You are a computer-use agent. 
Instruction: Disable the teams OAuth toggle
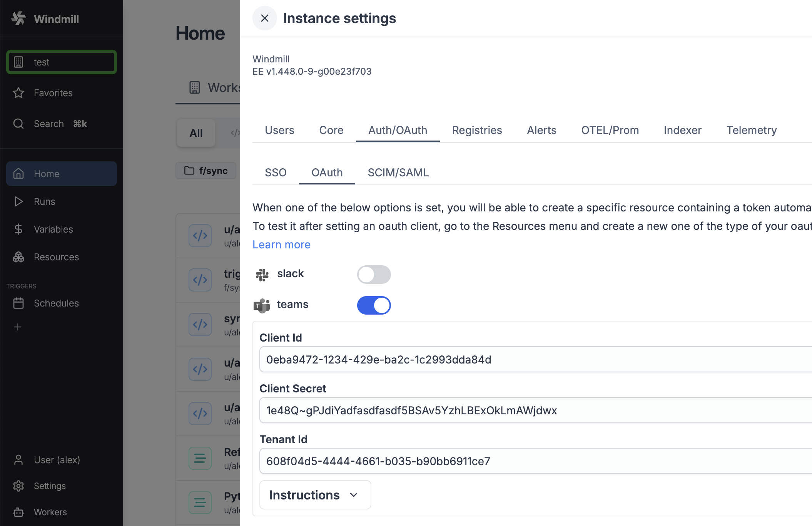374,305
